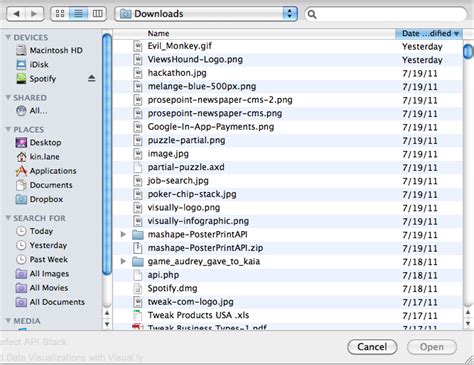Select visually-infographic.png file
Viewport: 474px width, 365px height.
pos(288,221)
